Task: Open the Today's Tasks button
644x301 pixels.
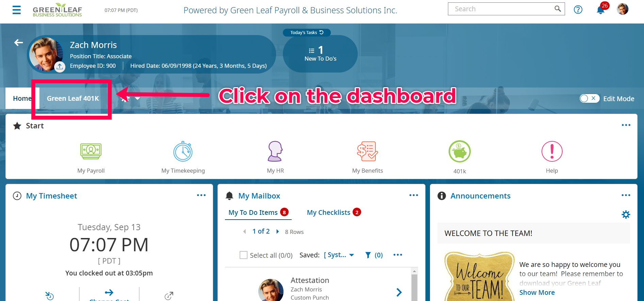Action: coord(307,33)
